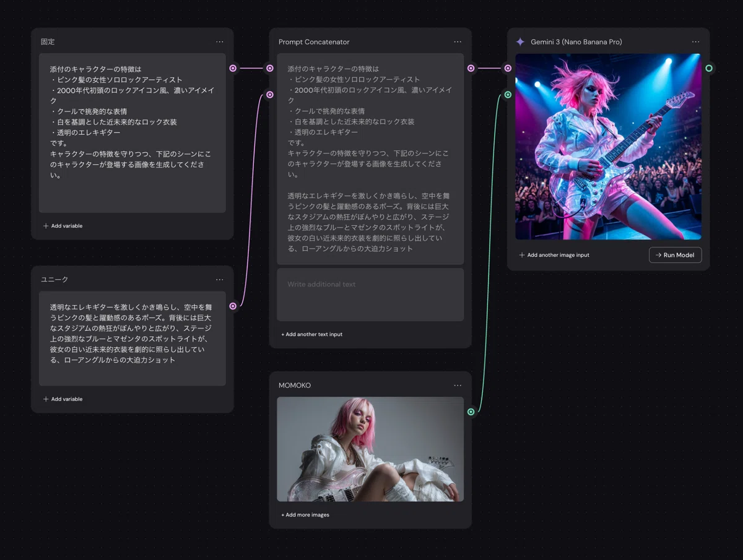
Task: Click the 固定 node pink output port
Action: tap(233, 68)
